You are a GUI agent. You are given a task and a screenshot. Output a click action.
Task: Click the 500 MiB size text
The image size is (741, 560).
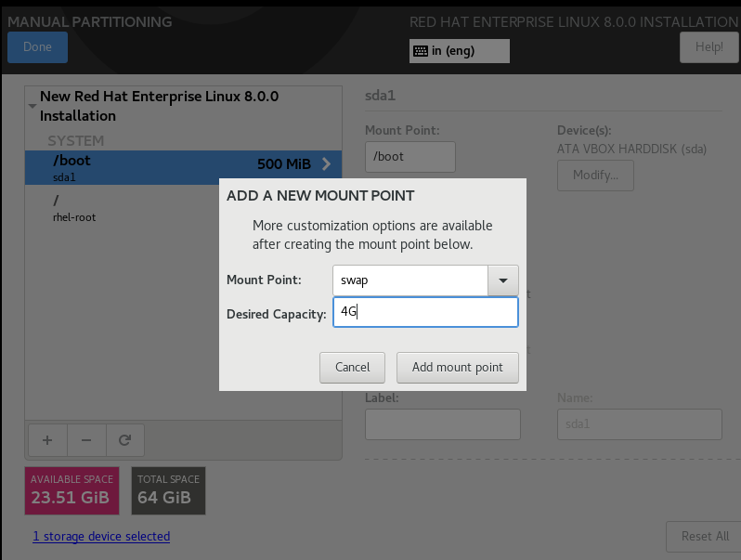click(x=284, y=164)
